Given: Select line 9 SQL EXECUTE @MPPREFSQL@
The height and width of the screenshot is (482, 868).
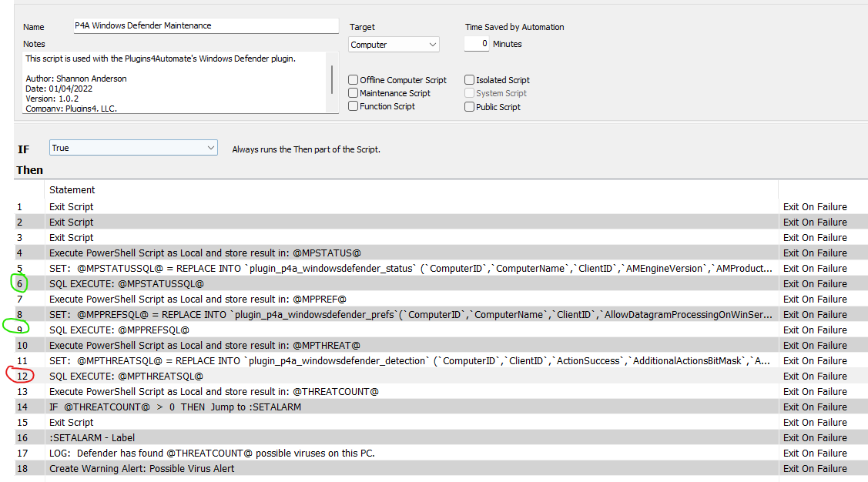Looking at the screenshot, I should 119,330.
